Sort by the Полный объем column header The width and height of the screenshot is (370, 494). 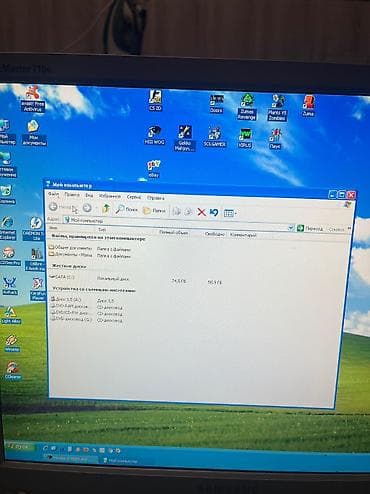pos(173,232)
